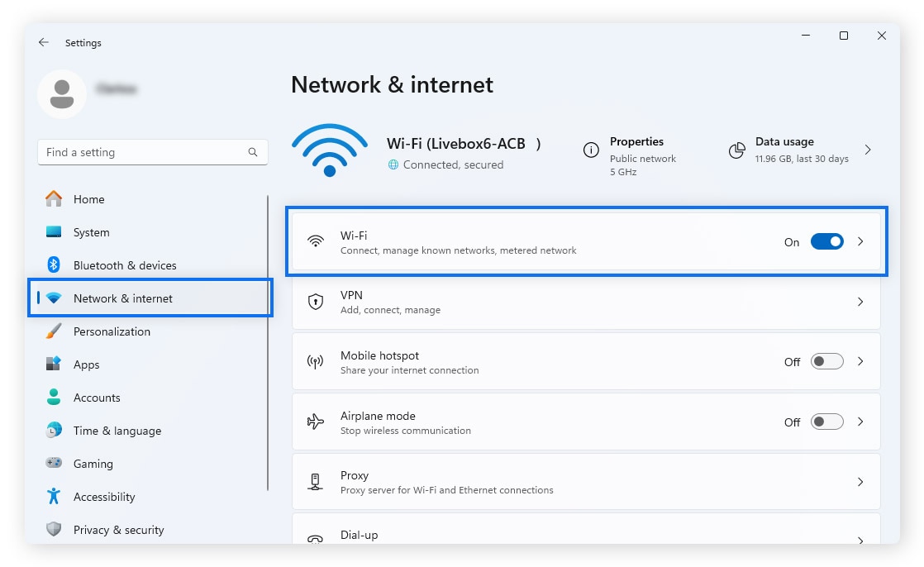The height and width of the screenshot is (567, 924).
Task: Open Bluetooth & devices via its icon
Action: coord(53,265)
